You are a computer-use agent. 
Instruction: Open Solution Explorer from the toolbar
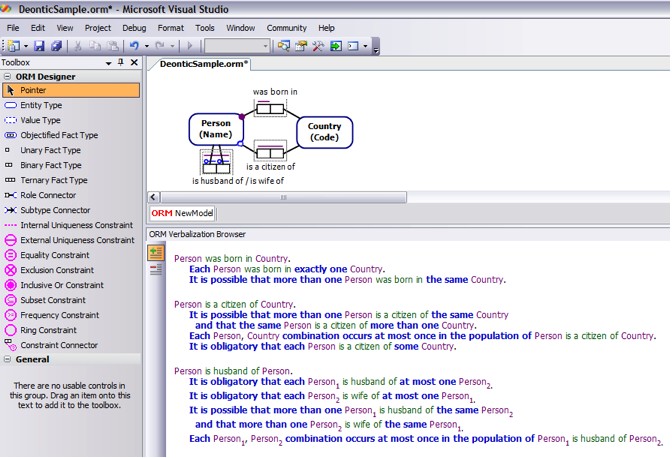pyautogui.click(x=283, y=46)
